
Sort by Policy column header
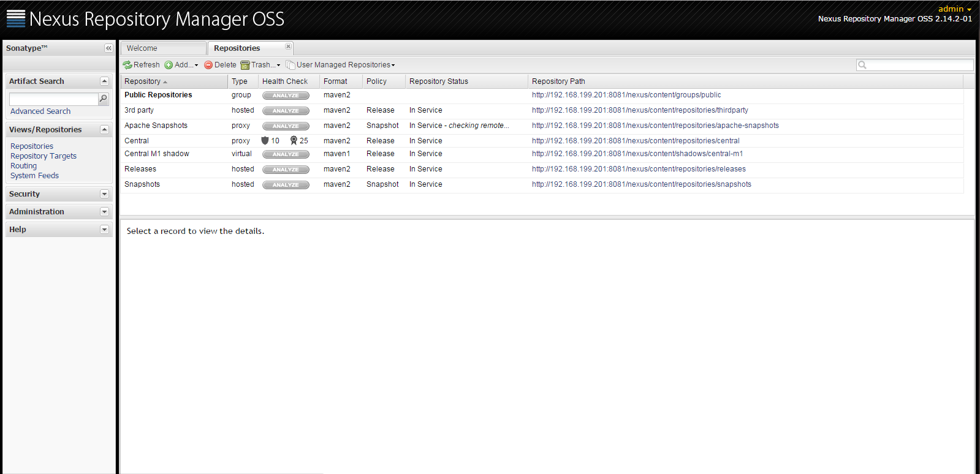(384, 81)
